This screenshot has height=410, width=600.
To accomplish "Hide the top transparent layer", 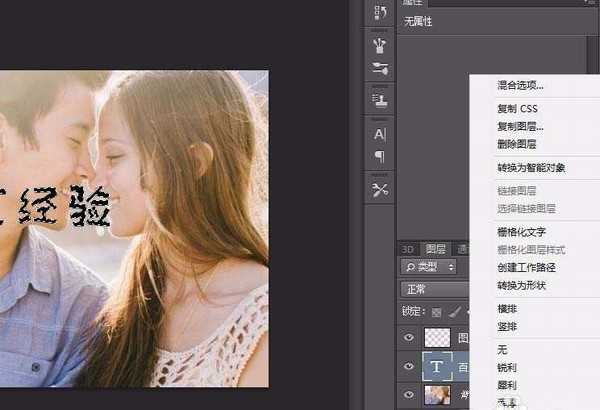I will coord(408,338).
